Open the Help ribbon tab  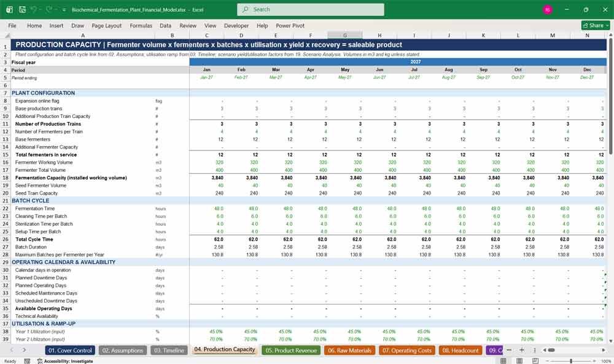(x=262, y=25)
